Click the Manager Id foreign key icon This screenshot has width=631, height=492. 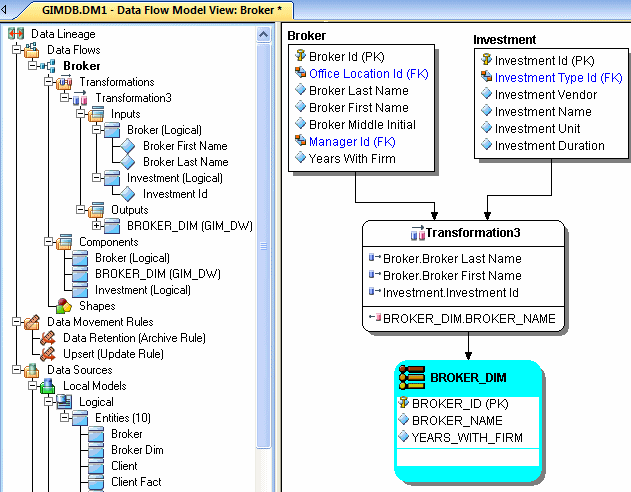[300, 141]
